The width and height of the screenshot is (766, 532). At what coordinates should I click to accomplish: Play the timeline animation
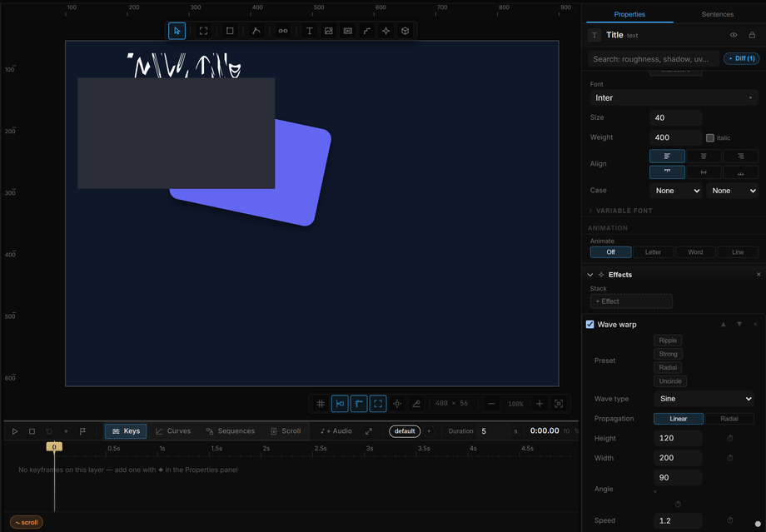(15, 431)
